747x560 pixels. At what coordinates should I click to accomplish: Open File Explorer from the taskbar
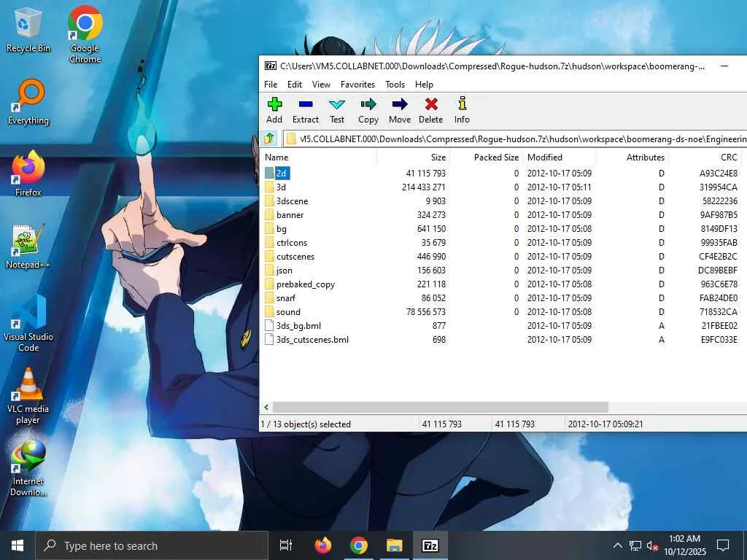click(395, 545)
